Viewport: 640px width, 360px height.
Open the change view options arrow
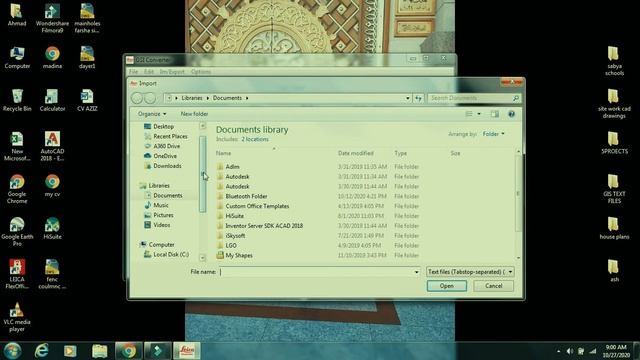479,114
